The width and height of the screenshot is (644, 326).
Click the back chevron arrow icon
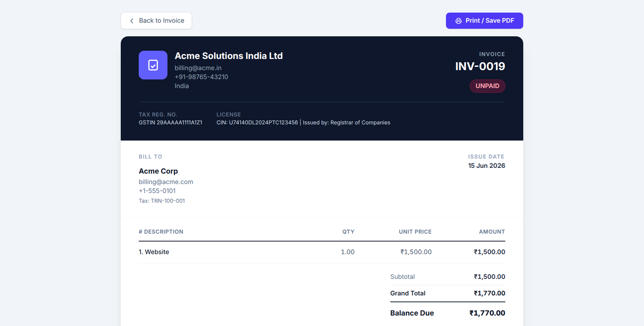click(x=132, y=21)
